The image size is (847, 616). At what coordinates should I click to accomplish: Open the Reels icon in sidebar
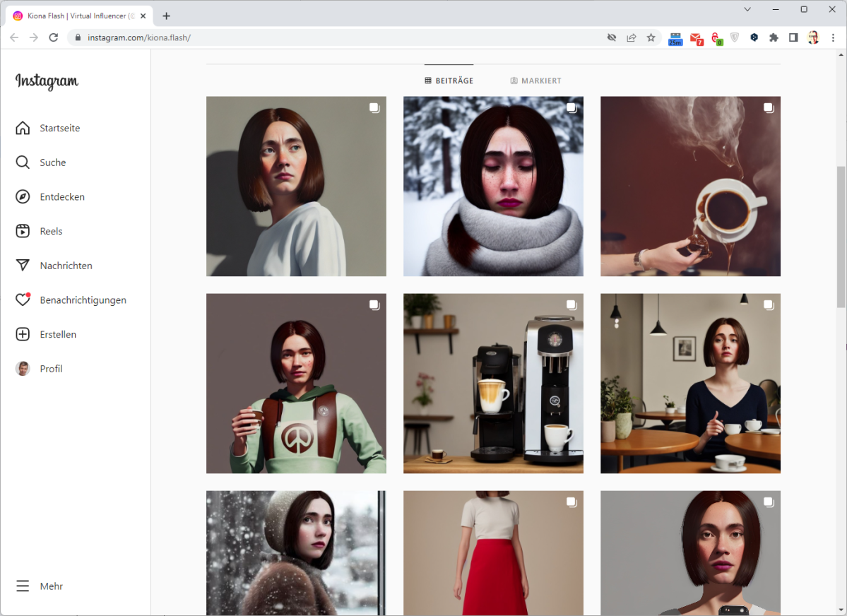23,231
